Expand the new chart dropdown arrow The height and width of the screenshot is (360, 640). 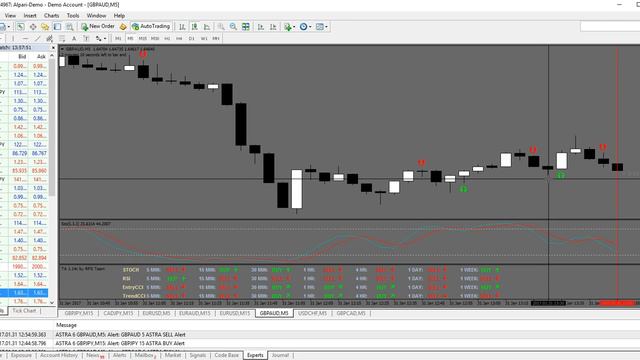tap(9, 27)
